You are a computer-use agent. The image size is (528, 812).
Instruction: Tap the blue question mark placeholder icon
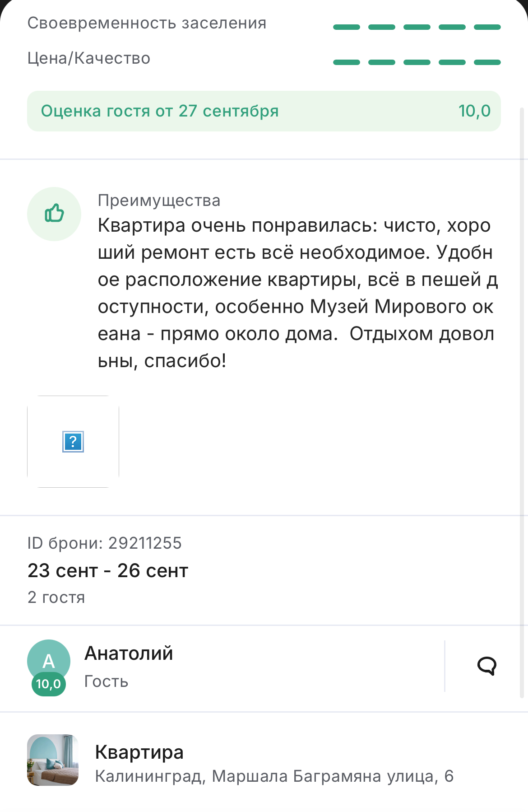[x=73, y=442]
